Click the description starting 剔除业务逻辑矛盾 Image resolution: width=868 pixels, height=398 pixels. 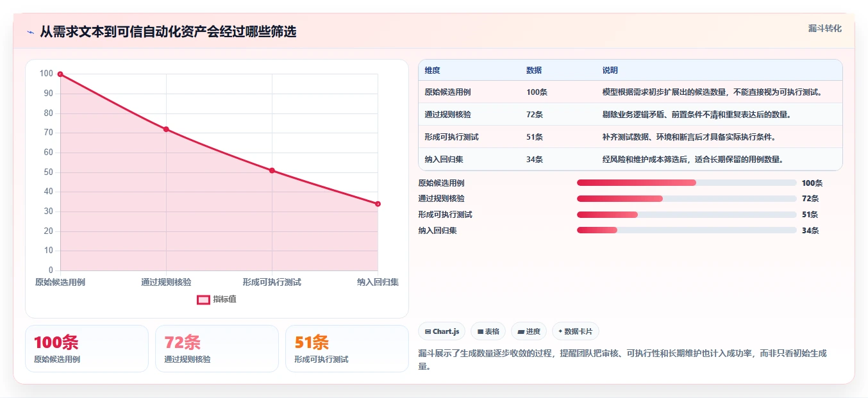[696, 115]
